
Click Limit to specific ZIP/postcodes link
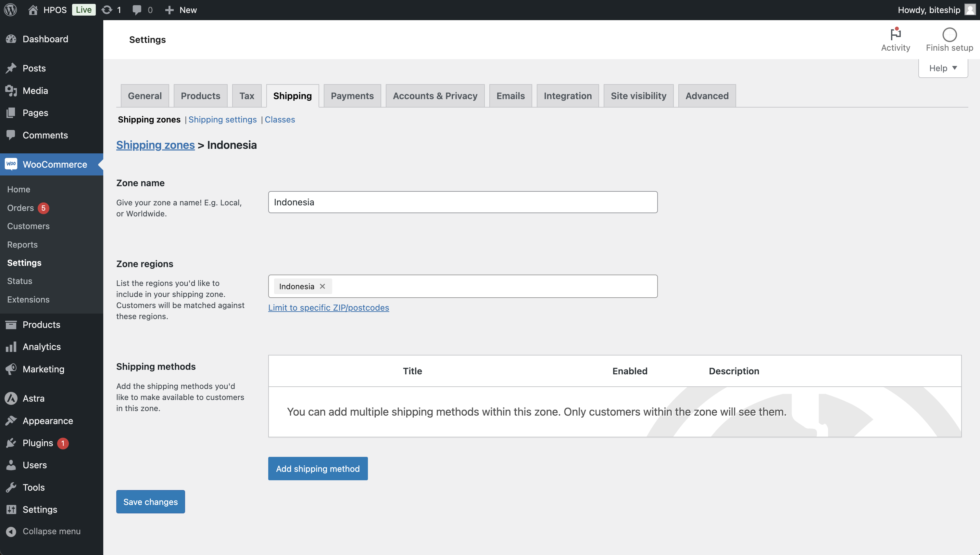pos(329,308)
